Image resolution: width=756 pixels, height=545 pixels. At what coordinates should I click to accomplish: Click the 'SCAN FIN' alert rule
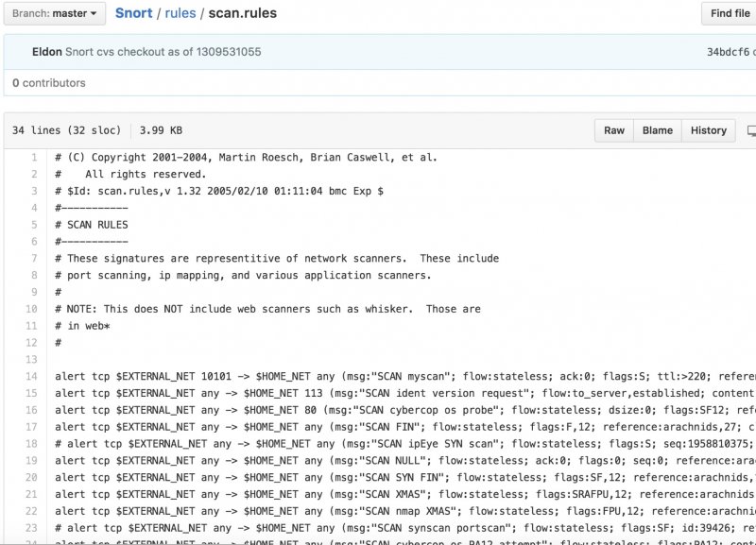click(405, 428)
